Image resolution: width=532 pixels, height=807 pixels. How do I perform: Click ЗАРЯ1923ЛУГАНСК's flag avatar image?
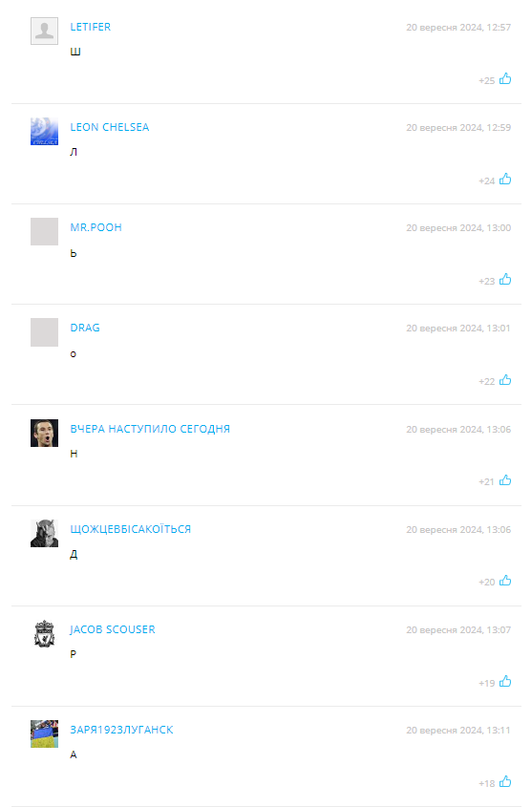(x=44, y=733)
